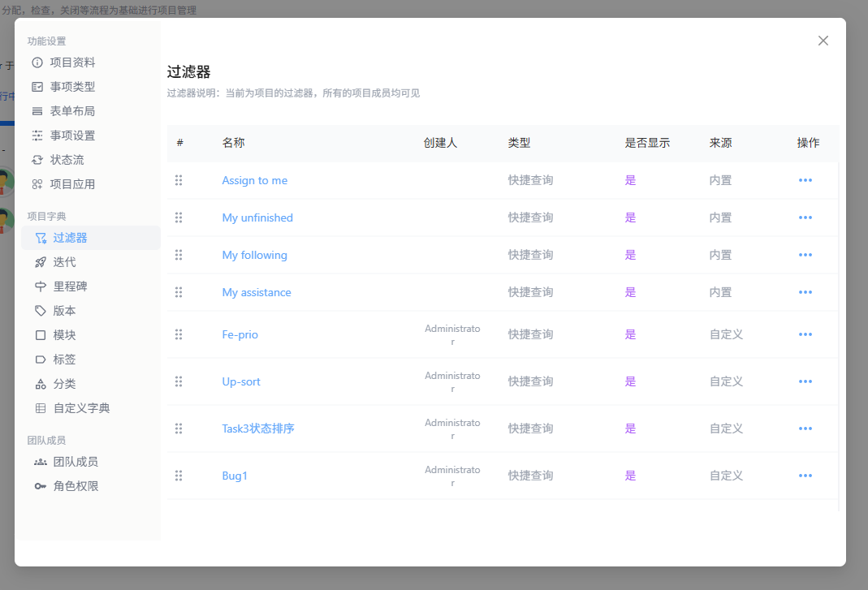
Task: Open the Assign to me filter
Action: pos(255,180)
